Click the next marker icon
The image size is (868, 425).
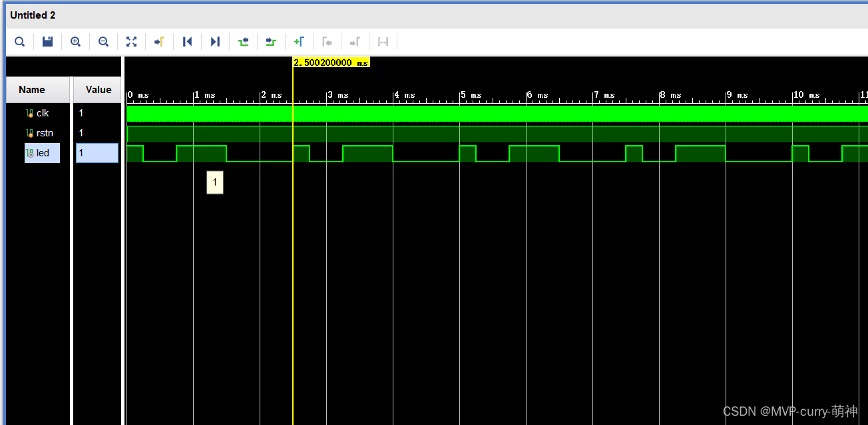click(355, 42)
